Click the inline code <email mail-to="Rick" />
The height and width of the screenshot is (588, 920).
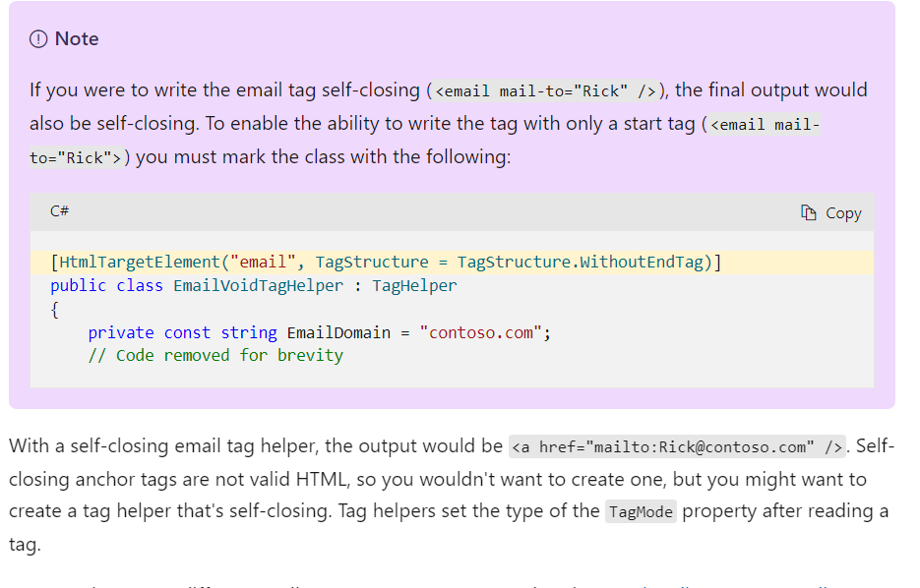[x=542, y=89]
